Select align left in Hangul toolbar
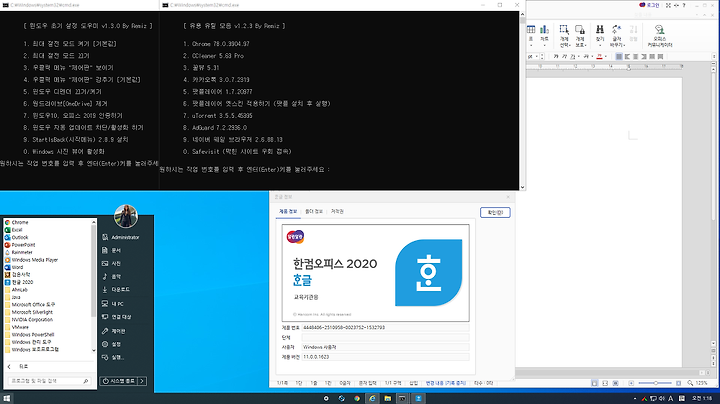This screenshot has width=720, height=404. [627, 56]
